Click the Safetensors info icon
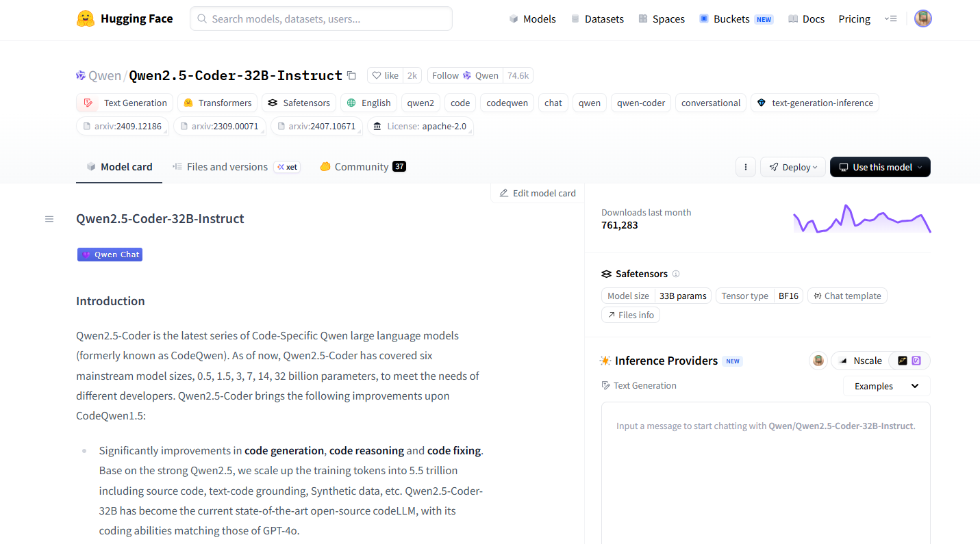980x544 pixels. pyautogui.click(x=676, y=274)
